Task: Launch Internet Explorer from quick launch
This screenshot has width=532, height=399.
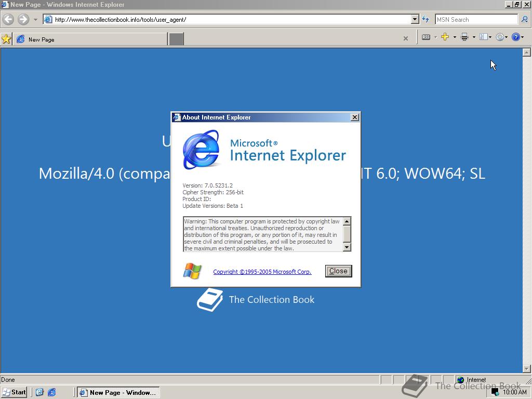Action: 52,392
